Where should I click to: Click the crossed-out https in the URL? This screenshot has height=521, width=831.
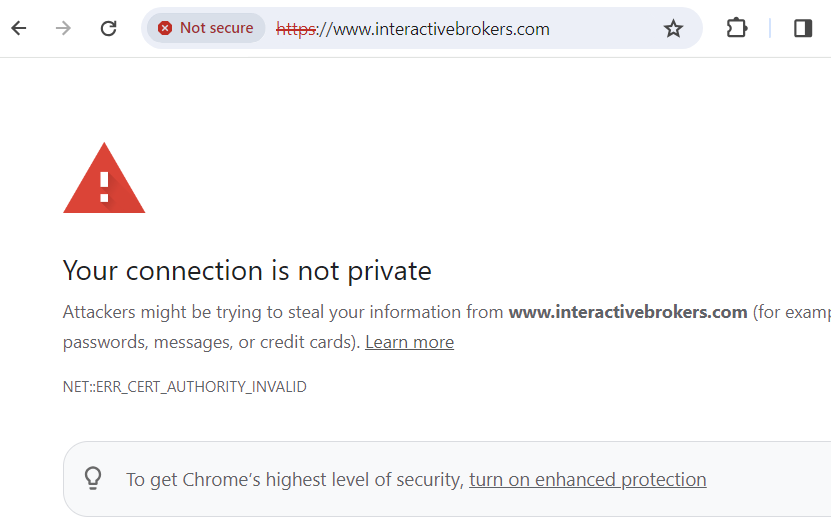(295, 29)
